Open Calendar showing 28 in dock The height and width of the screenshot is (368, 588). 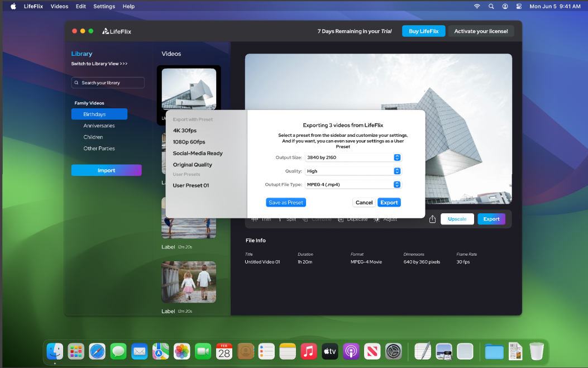[x=224, y=352]
